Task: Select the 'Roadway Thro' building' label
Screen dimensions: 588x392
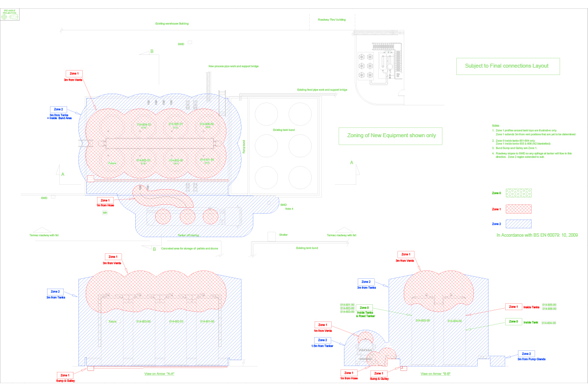Action: [x=332, y=20]
